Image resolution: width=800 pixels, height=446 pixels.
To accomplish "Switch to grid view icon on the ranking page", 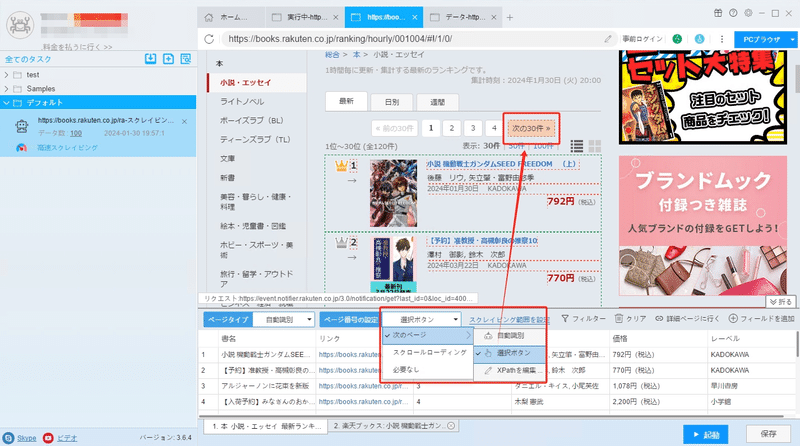I will pos(595,146).
